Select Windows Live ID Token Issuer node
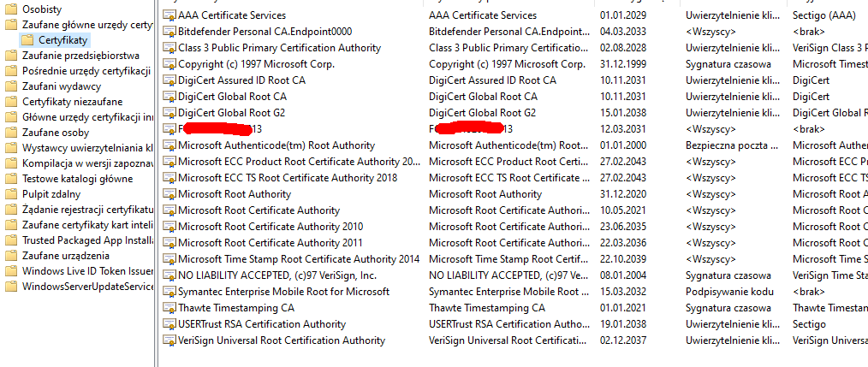 87,271
